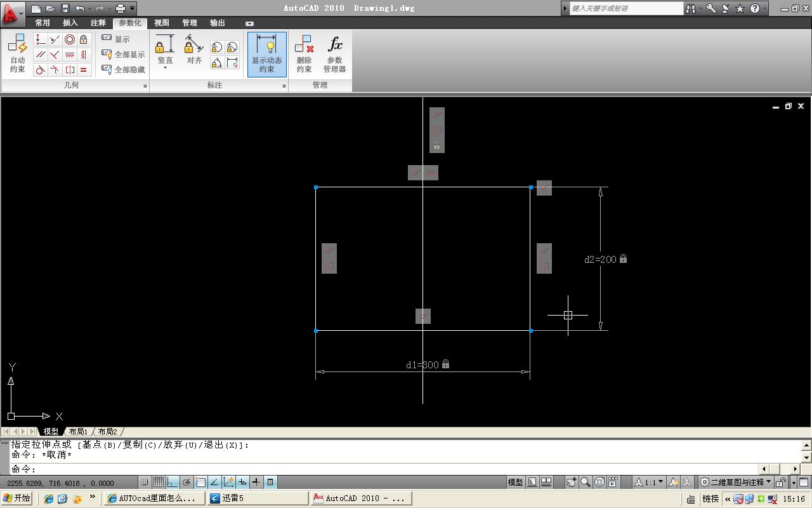The height and width of the screenshot is (508, 812).
Task: Switch to the 注释 ribbon tab
Action: [98, 23]
